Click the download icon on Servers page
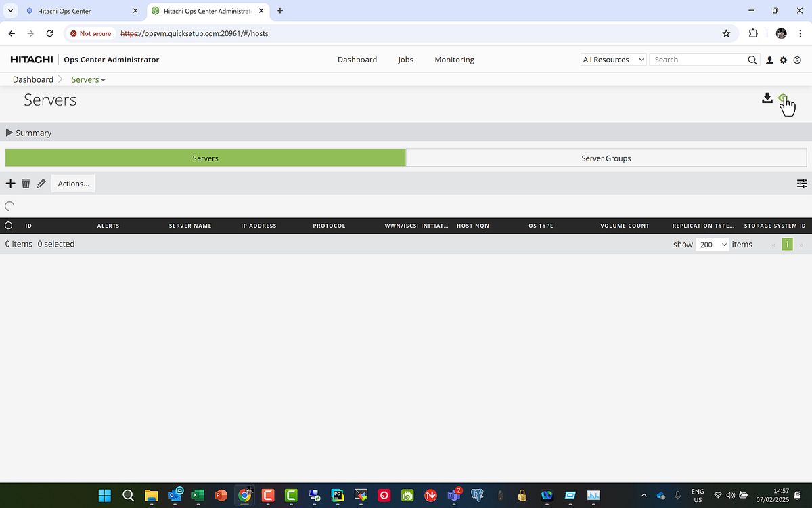Screen dimensions: 812x508 (x=767, y=98)
